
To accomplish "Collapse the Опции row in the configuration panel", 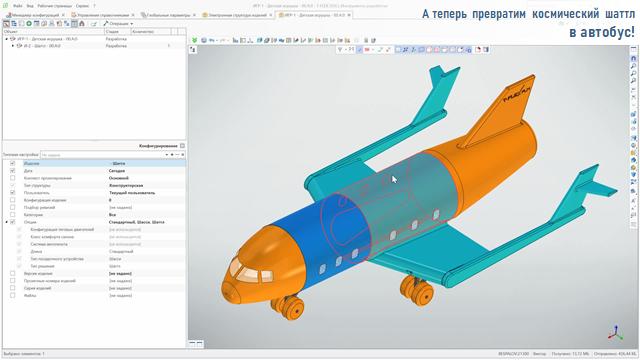I will (x=7, y=222).
